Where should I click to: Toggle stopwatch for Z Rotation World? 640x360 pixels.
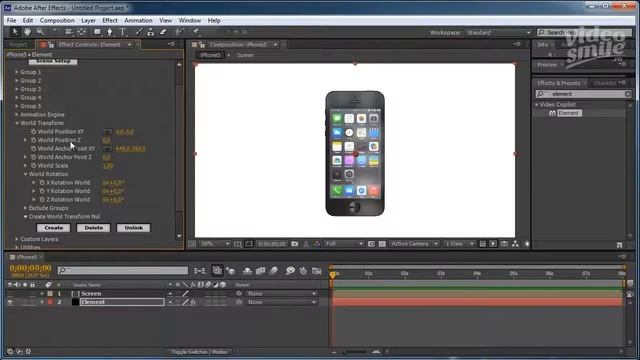pyautogui.click(x=42, y=200)
